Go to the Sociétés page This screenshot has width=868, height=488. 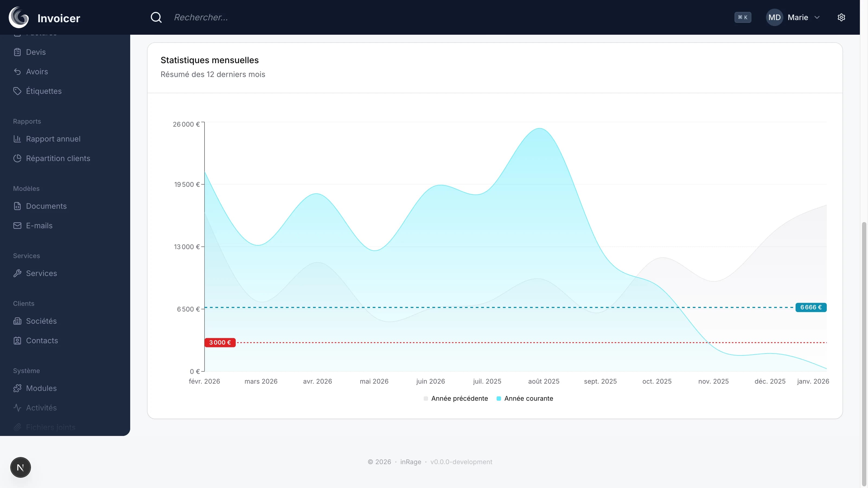click(x=41, y=321)
